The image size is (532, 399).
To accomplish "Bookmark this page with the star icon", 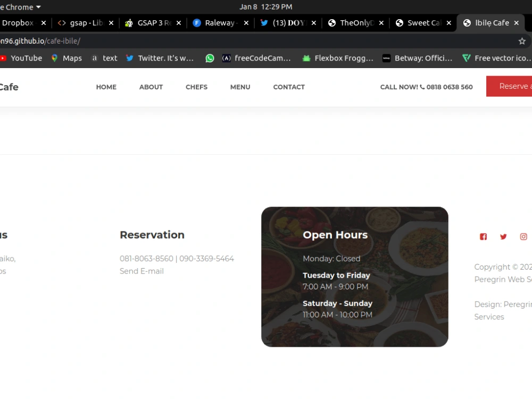I will (x=522, y=41).
